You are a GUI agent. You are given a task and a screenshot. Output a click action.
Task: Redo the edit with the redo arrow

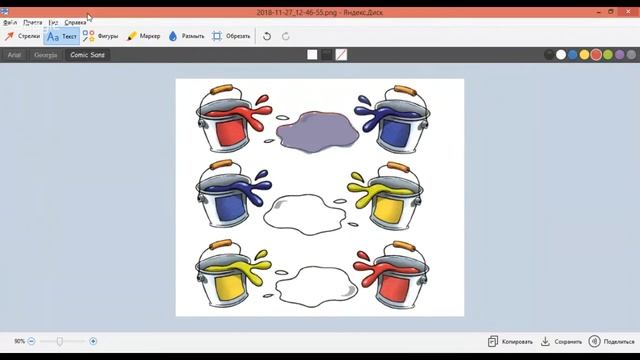[x=286, y=36]
